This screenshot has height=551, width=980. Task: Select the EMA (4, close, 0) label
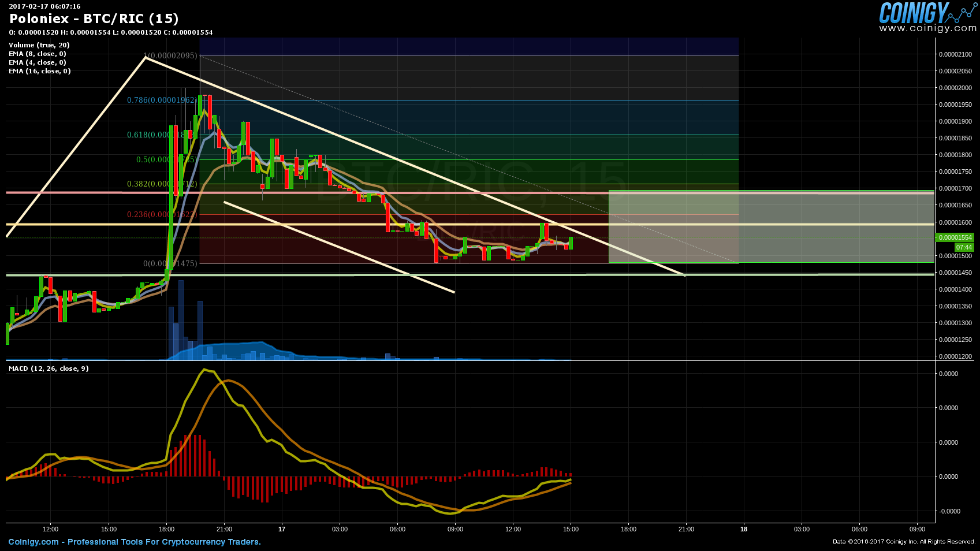coord(38,62)
